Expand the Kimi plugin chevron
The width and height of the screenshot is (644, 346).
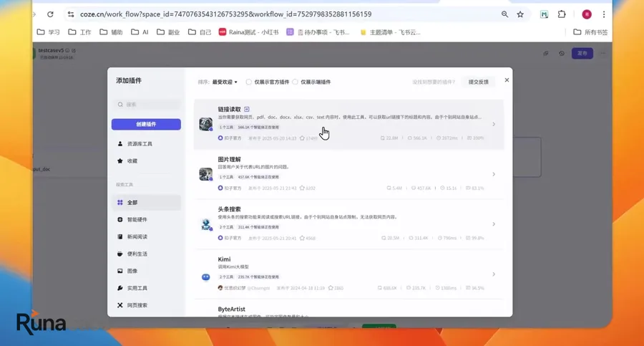494,274
